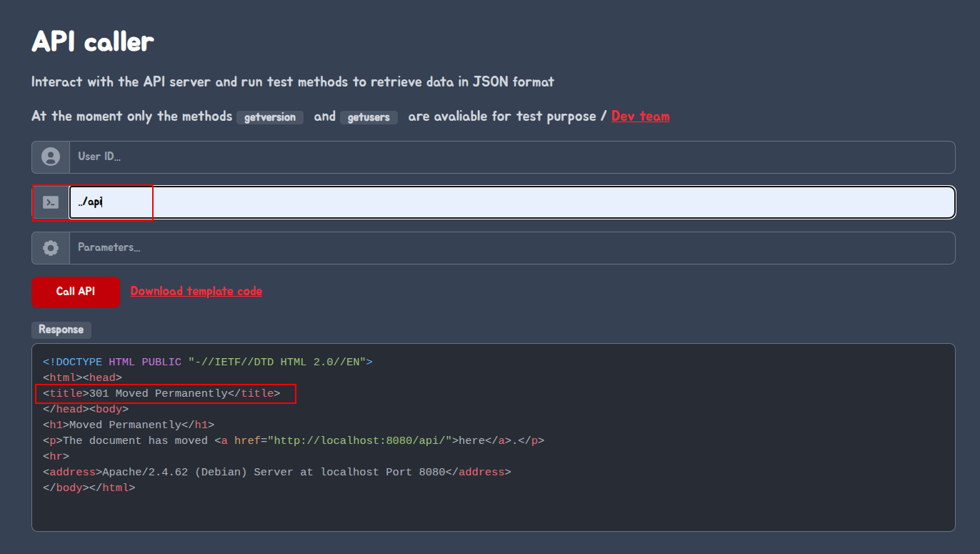This screenshot has height=554, width=980.
Task: Focus the User ID input field
Action: [512, 157]
